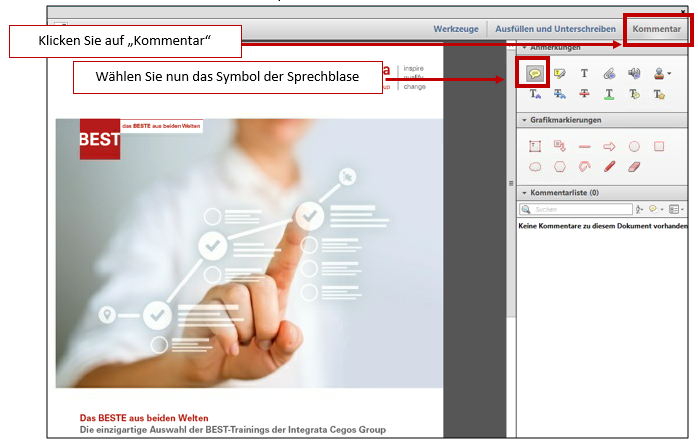698x443 pixels.
Task: Choose the underline text tool
Action: [x=609, y=94]
